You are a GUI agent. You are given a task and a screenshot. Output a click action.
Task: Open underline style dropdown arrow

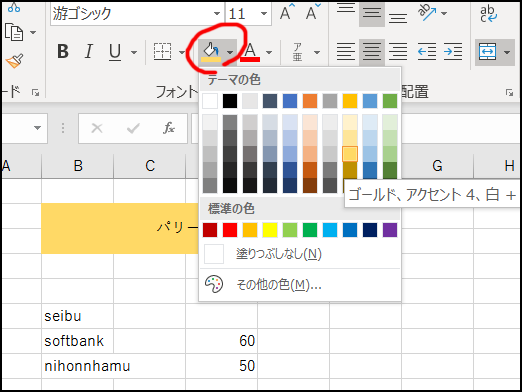pos(134,52)
